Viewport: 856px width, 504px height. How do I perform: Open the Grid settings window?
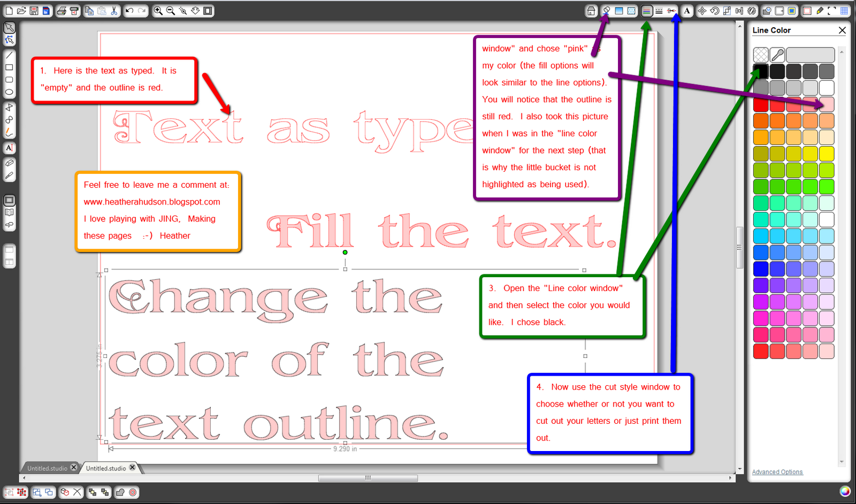[x=844, y=11]
